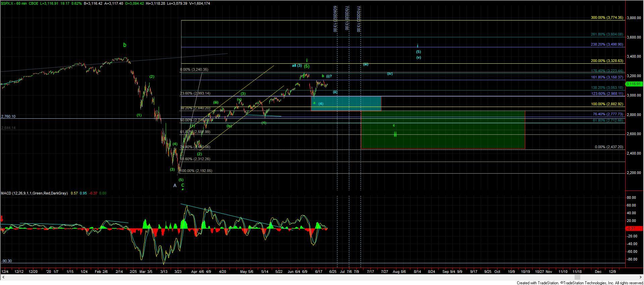Image resolution: width=644 pixels, height=285 pixels.
Task: Select the teal rectangle target zone
Action: tap(346, 104)
